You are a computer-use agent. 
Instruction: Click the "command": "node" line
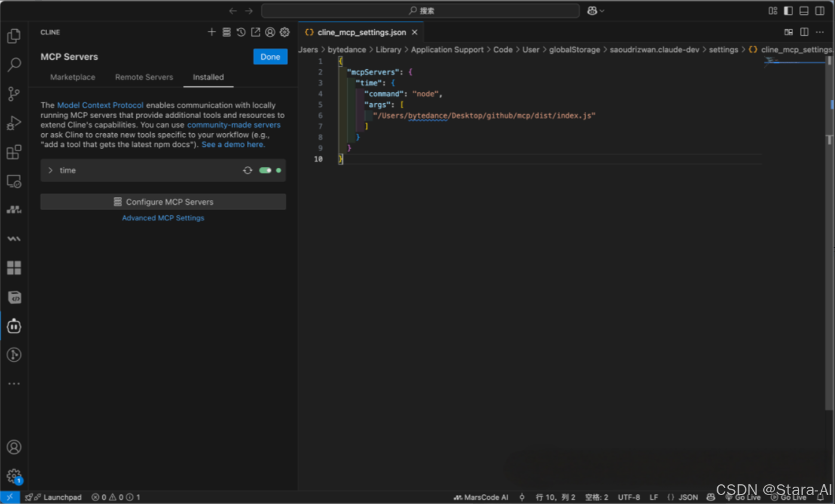[x=403, y=94]
